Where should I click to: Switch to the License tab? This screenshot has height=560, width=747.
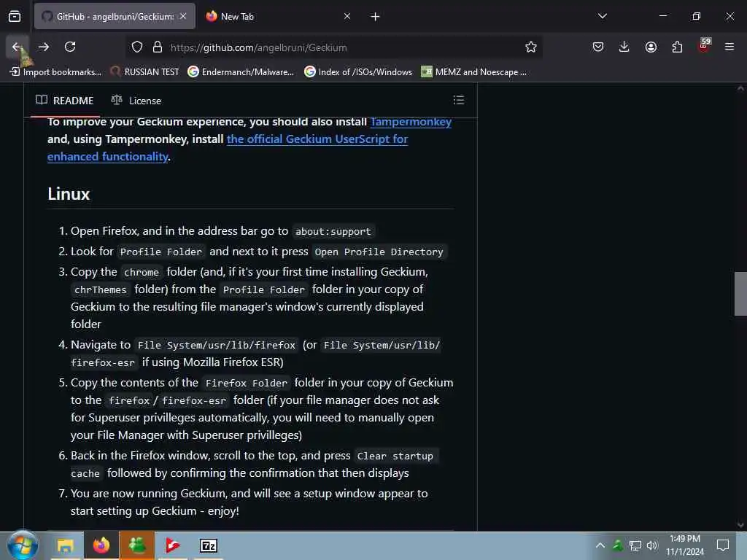click(136, 101)
